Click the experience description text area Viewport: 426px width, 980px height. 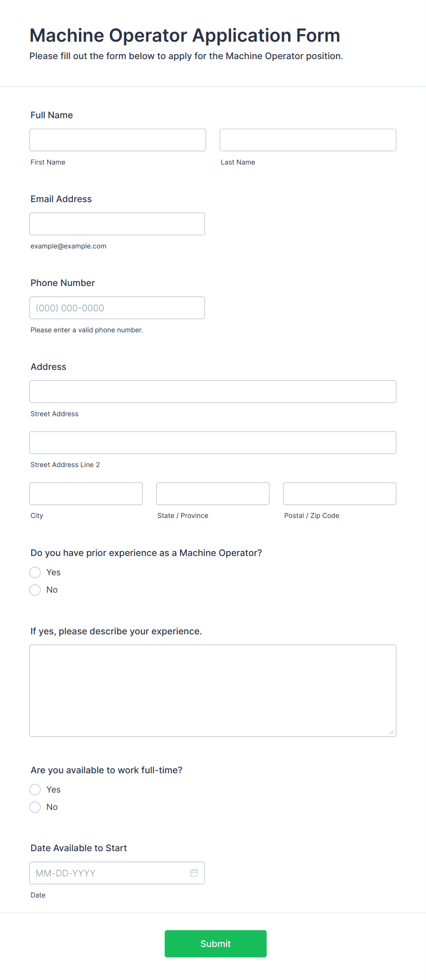[213, 691]
